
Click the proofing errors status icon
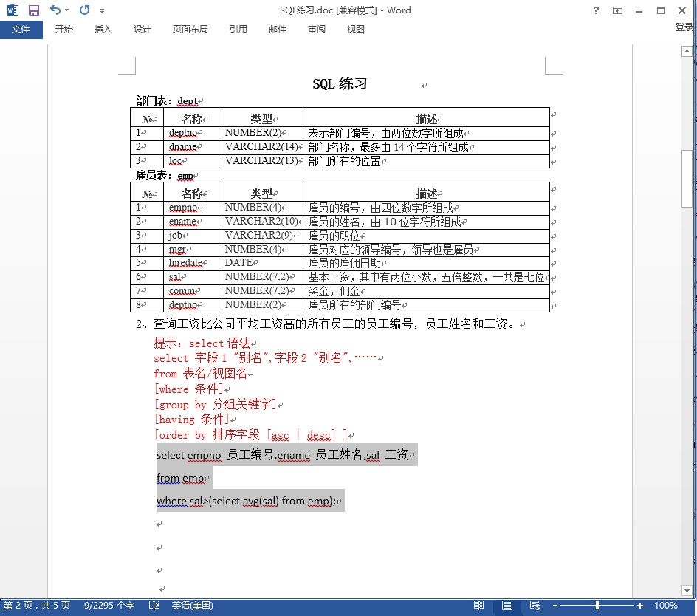[x=154, y=606]
